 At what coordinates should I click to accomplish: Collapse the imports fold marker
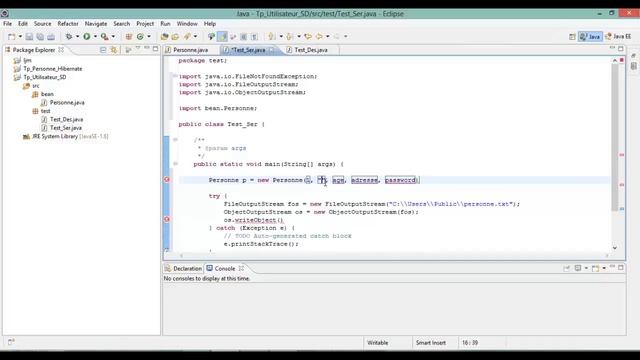175,76
